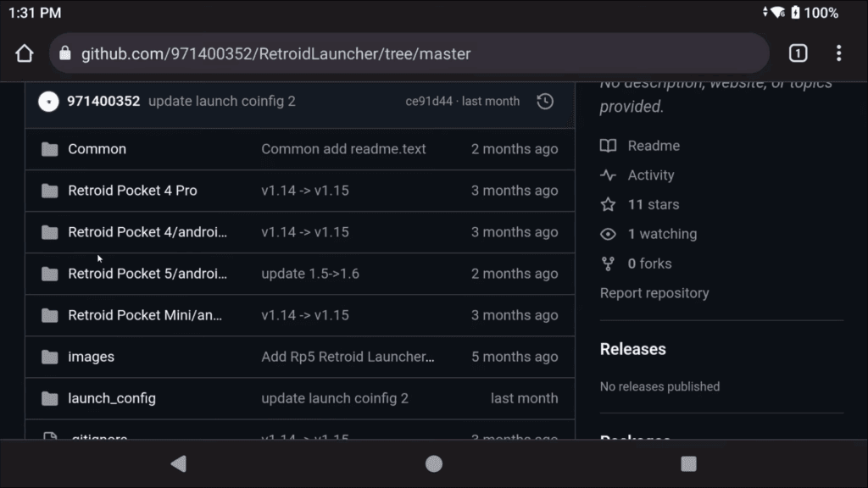Click 'last month' on launch_config row

[524, 398]
